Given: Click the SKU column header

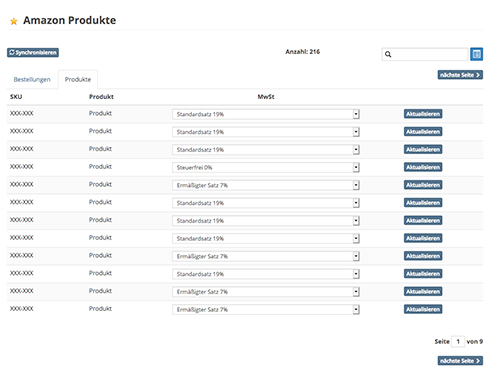Looking at the screenshot, I should [16, 97].
